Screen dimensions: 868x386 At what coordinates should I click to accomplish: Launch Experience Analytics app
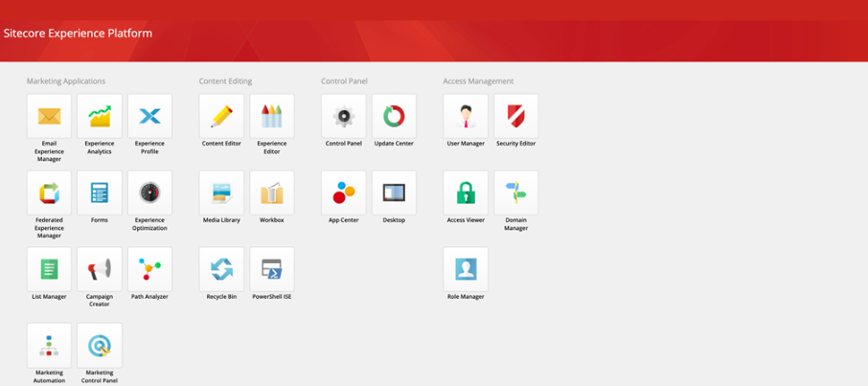(100, 116)
